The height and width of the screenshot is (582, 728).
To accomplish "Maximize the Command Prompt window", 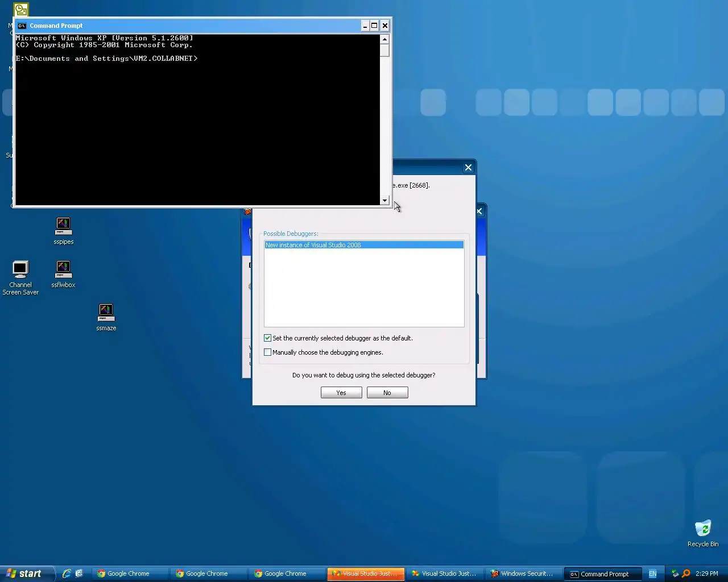I will tap(374, 26).
